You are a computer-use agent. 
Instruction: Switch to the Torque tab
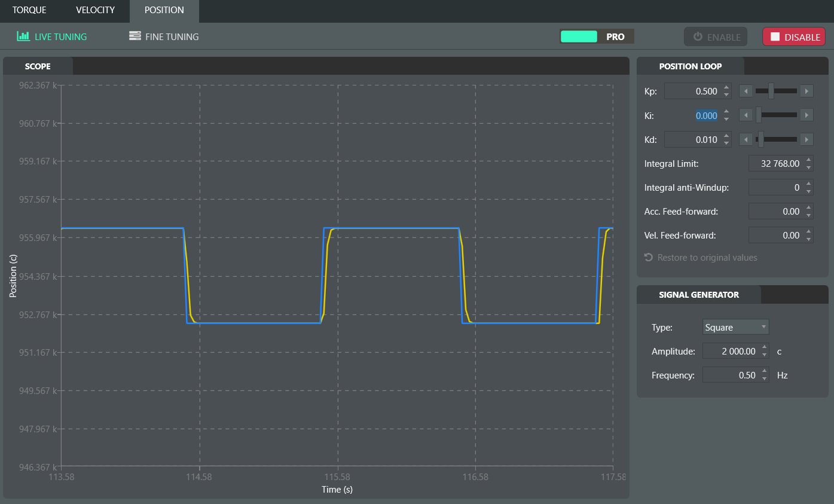[29, 10]
